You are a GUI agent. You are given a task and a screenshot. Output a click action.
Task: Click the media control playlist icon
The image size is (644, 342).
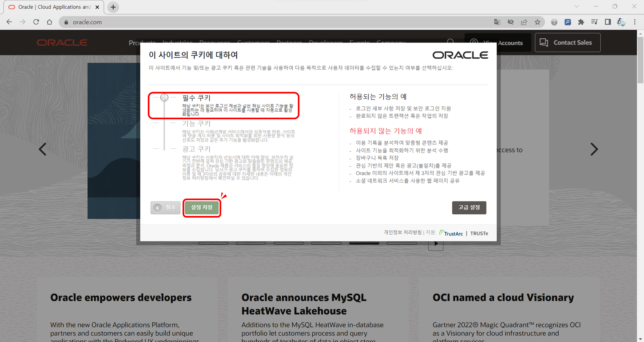tap(594, 22)
